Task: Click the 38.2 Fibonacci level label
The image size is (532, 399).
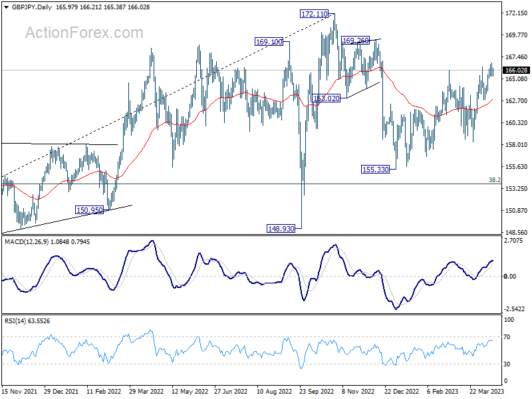Action: pyautogui.click(x=494, y=180)
